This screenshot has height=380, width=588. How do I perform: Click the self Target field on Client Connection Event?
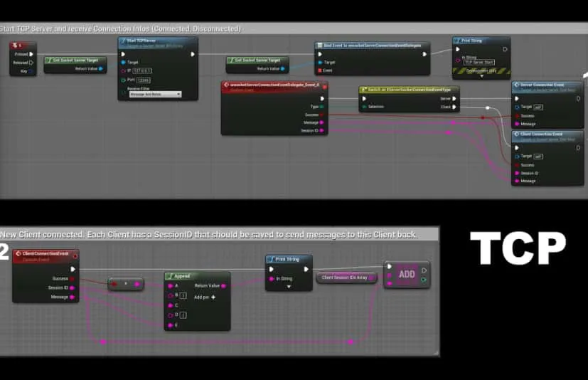(538, 157)
